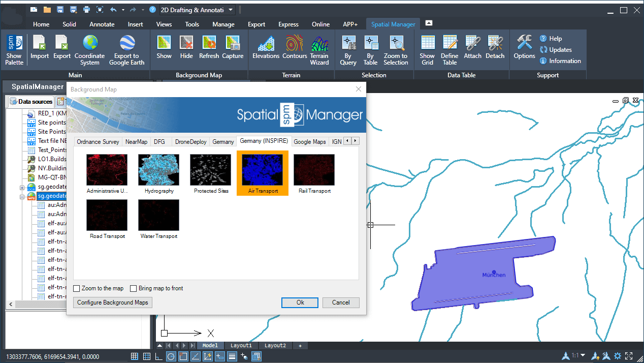Click the Save icon in quick access toolbar

[60, 10]
